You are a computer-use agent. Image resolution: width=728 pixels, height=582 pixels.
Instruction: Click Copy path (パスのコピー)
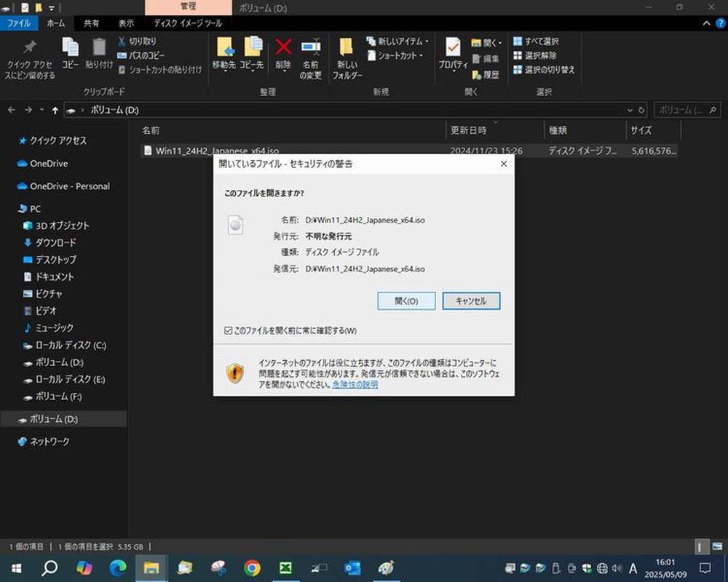click(141, 55)
